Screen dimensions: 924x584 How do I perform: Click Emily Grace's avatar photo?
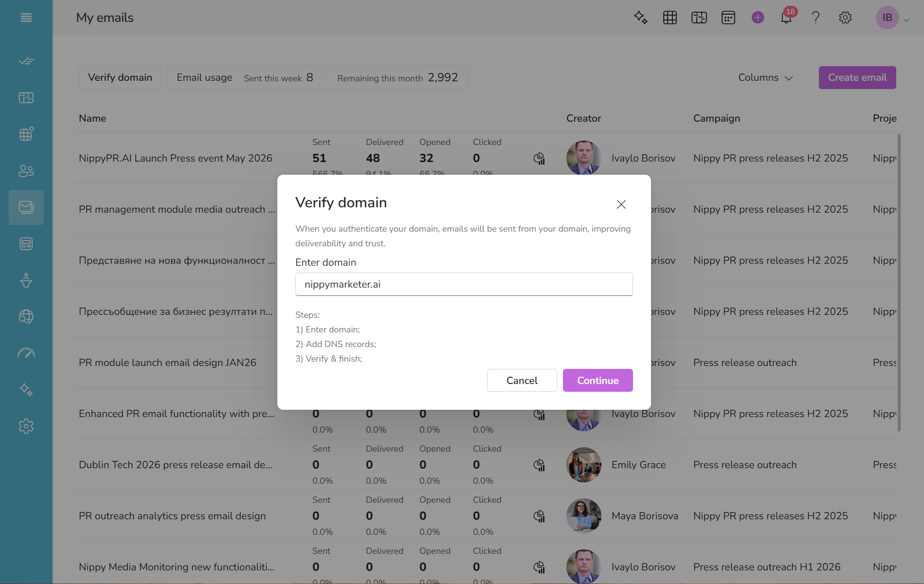coord(584,465)
